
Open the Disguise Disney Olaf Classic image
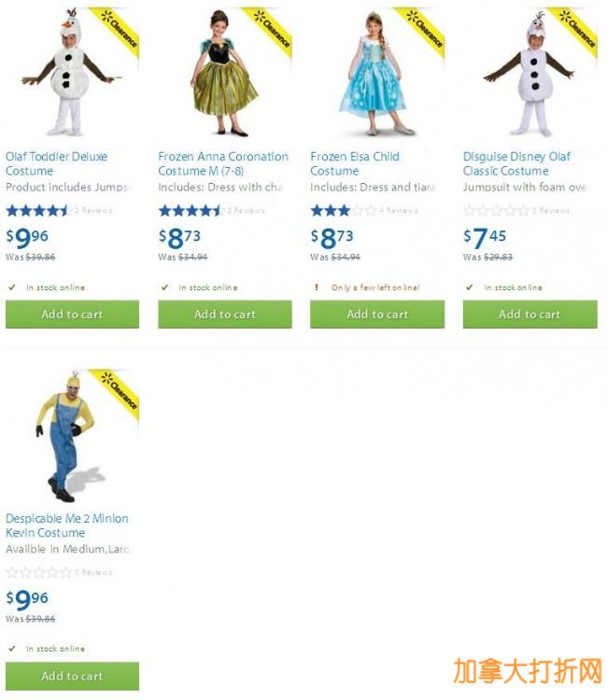[x=530, y=72]
